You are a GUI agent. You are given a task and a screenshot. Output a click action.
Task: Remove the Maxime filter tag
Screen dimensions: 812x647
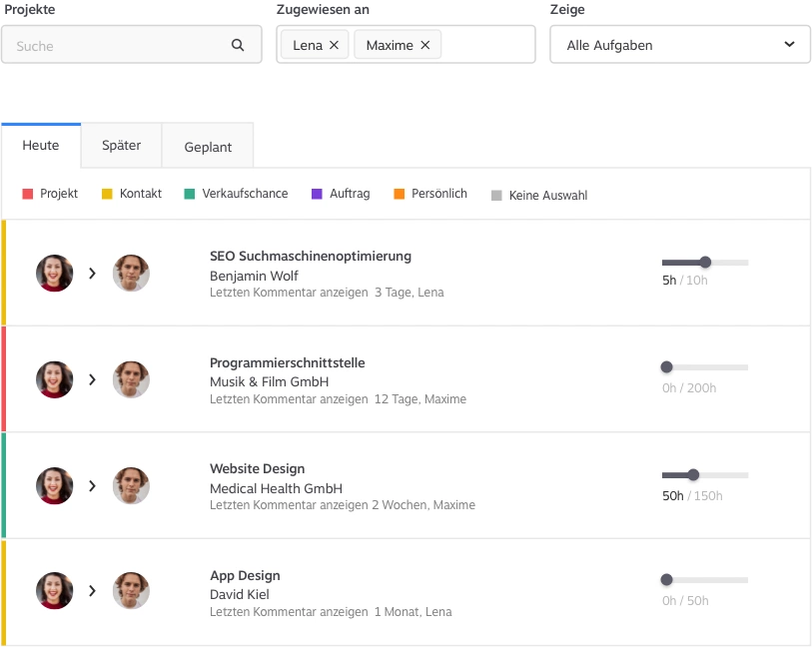pyautogui.click(x=425, y=45)
